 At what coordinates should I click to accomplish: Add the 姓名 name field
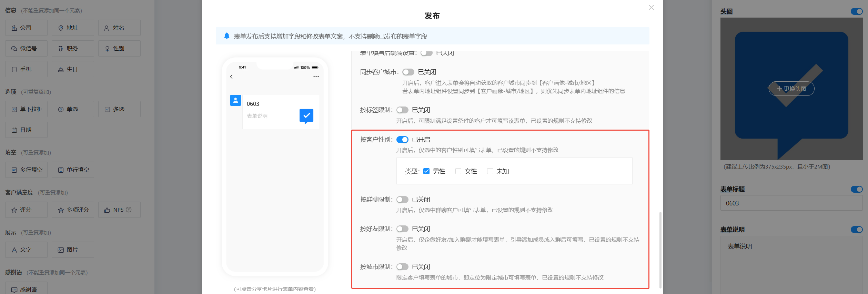pyautogui.click(x=119, y=28)
